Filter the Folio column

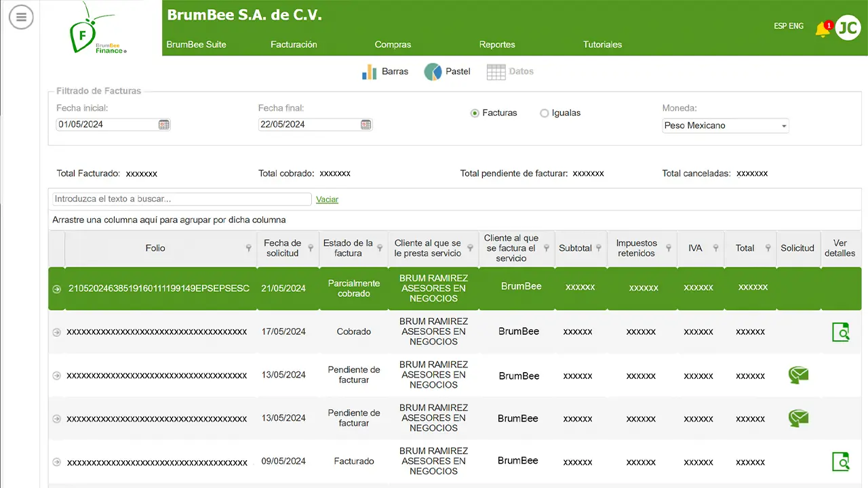coord(248,248)
